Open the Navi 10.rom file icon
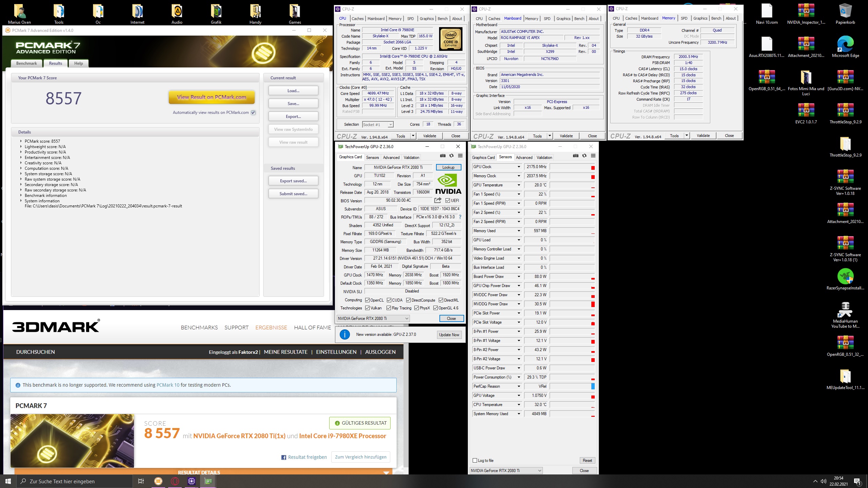 tap(767, 14)
